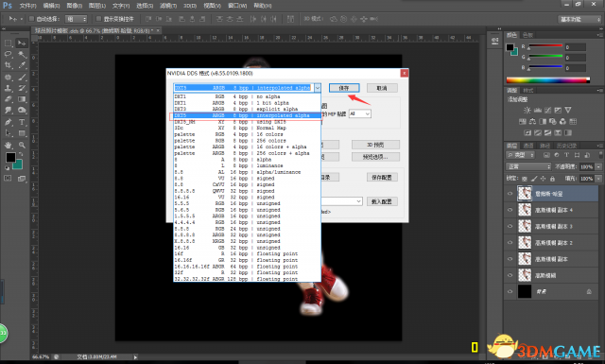Open the File (文件) menu
605x364 pixels.
(27, 6)
